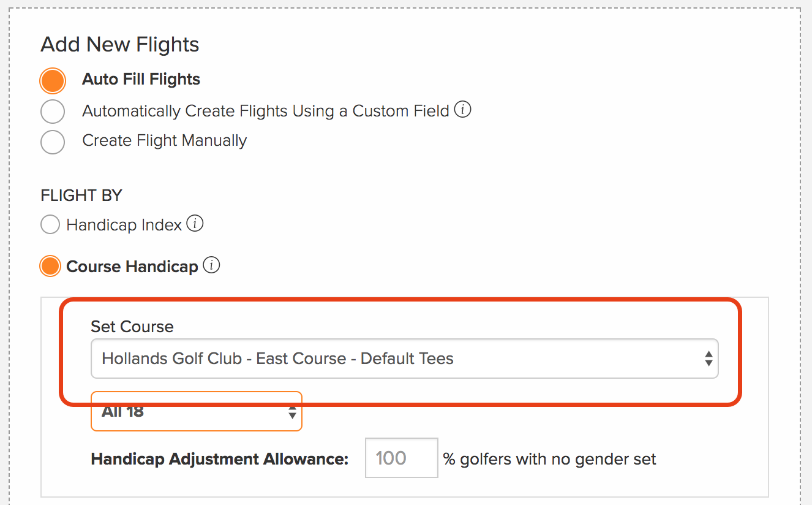
Task: Click the Create Flight Manually label text
Action: point(165,140)
